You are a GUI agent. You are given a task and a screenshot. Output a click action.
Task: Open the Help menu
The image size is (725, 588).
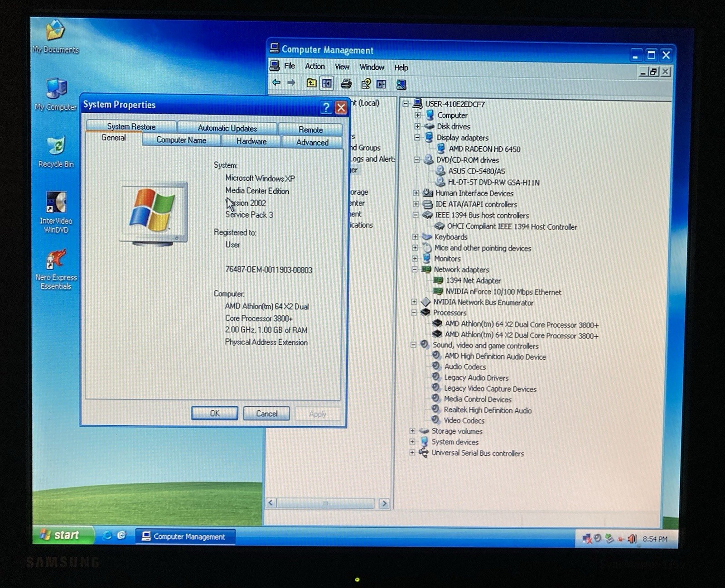click(401, 68)
